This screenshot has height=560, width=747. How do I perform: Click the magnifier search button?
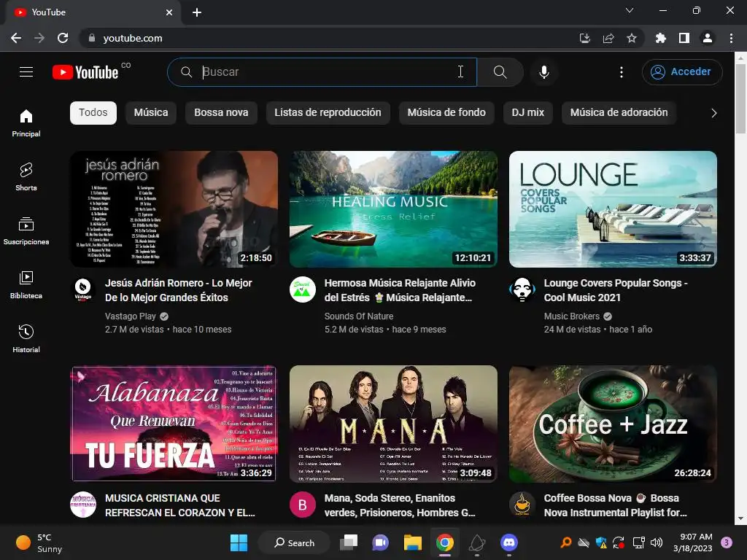[500, 72]
